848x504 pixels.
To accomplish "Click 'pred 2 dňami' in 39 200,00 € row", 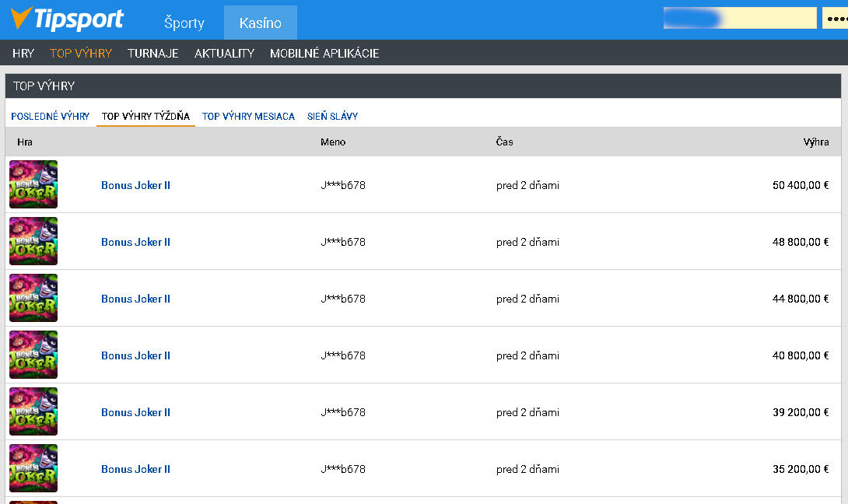I will coord(527,412).
